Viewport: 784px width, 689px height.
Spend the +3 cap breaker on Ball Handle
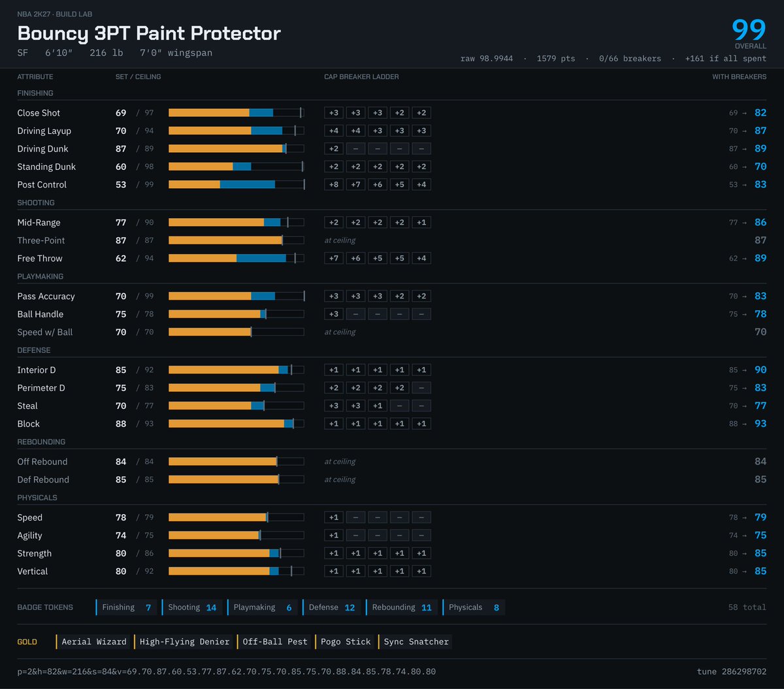pyautogui.click(x=334, y=314)
